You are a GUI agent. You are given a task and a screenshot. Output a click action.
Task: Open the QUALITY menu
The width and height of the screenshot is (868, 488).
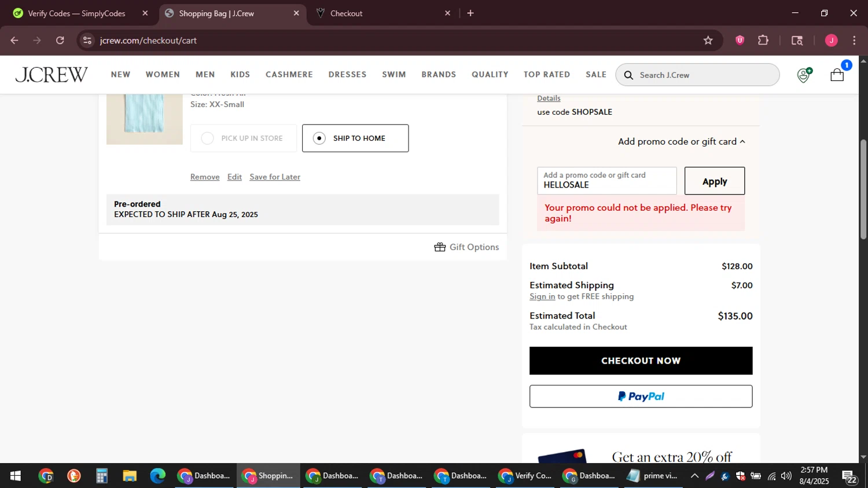[490, 75]
